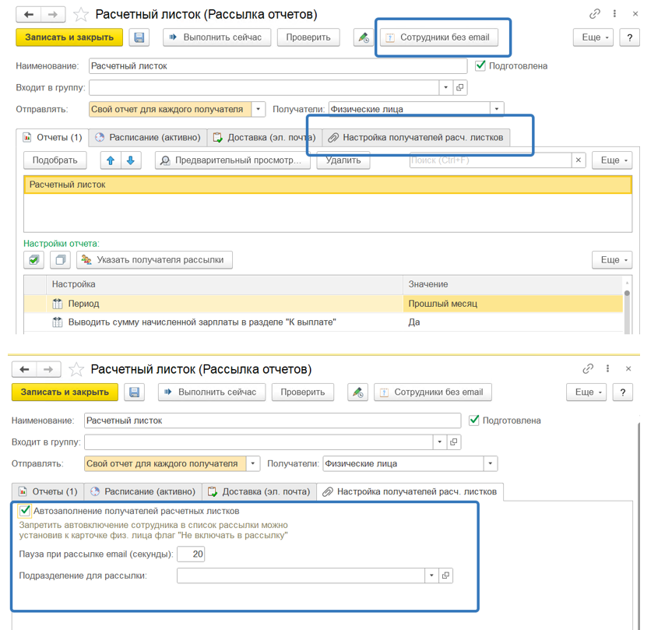Clear the search field with the X icon
Screen dimensions: 672x630
[x=578, y=160]
